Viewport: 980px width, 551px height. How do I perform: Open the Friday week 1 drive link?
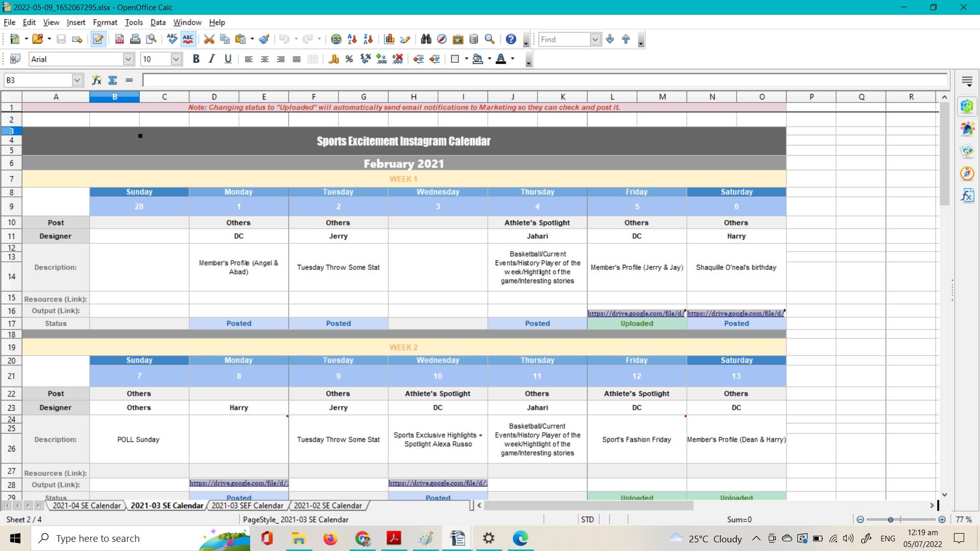click(634, 313)
